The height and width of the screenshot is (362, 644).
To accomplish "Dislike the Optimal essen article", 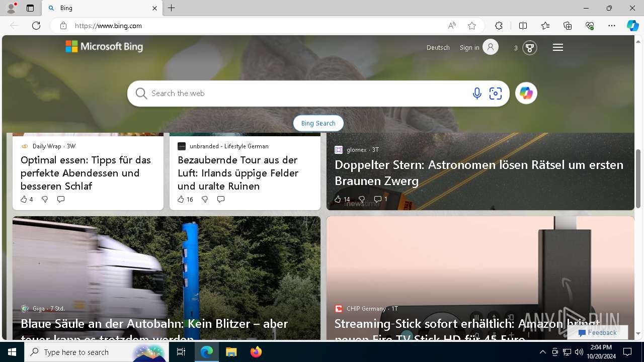I will [45, 200].
